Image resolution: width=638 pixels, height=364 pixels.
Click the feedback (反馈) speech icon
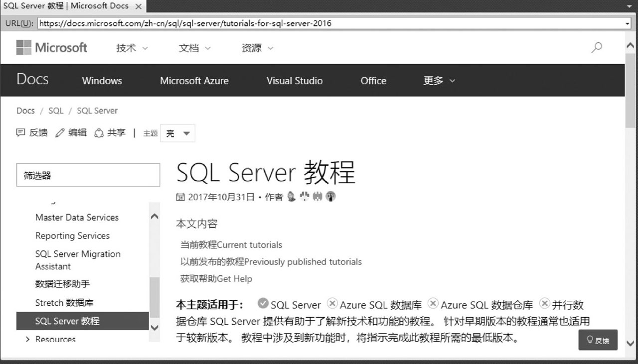pos(20,132)
